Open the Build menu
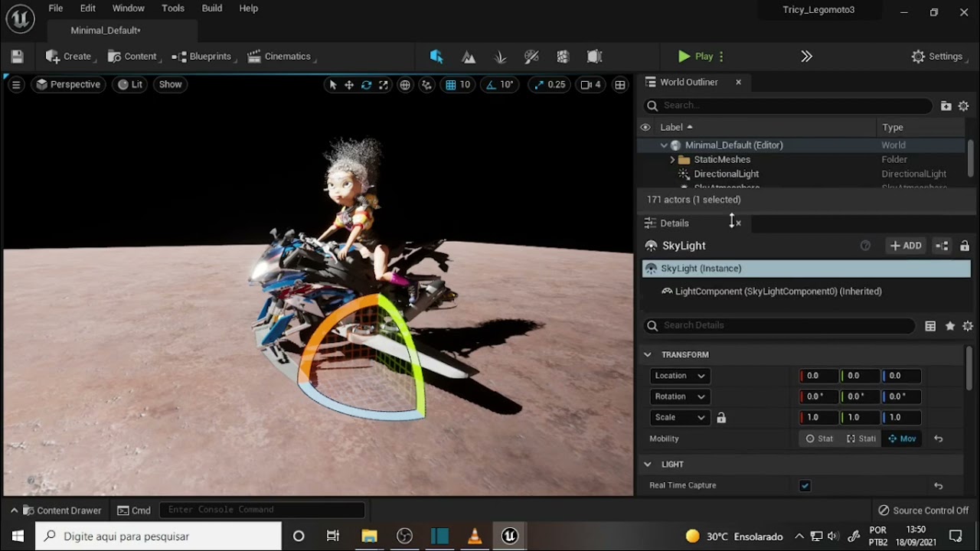The height and width of the screenshot is (551, 980). [212, 8]
